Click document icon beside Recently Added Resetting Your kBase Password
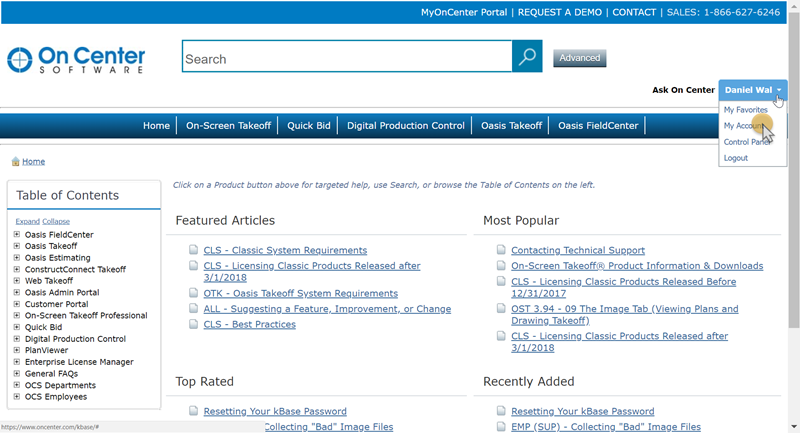Viewport: 800px width, 433px height. pyautogui.click(x=501, y=411)
